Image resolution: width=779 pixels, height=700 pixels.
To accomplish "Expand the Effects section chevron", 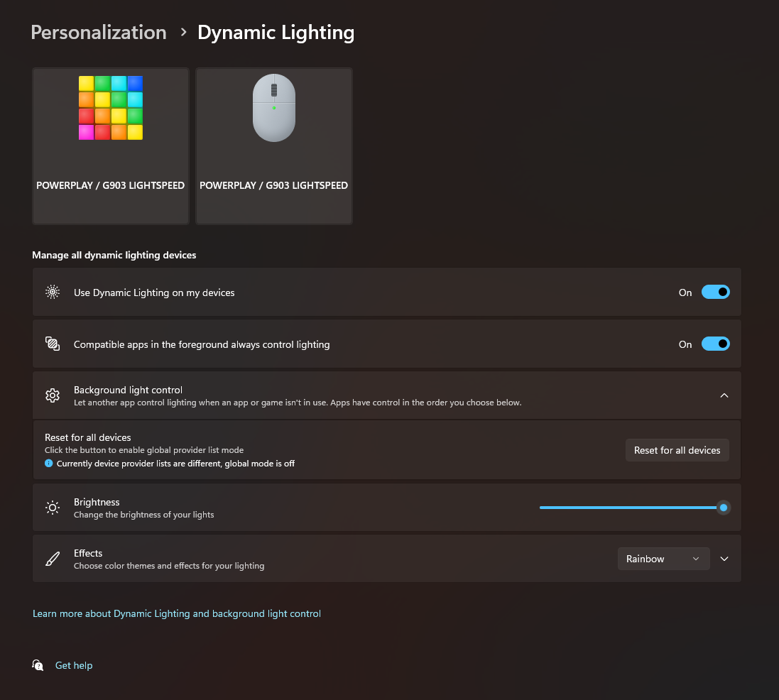I will (x=724, y=559).
